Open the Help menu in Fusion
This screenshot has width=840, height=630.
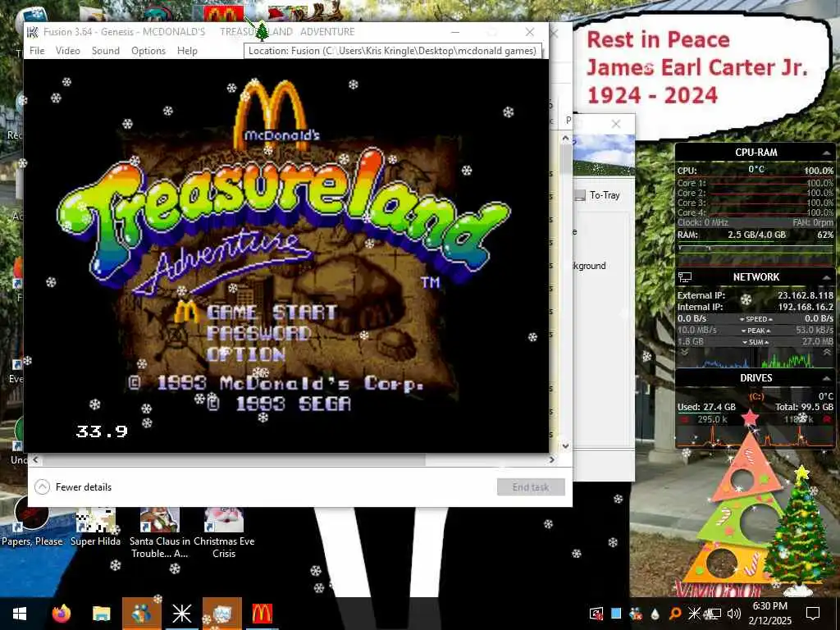(188, 50)
